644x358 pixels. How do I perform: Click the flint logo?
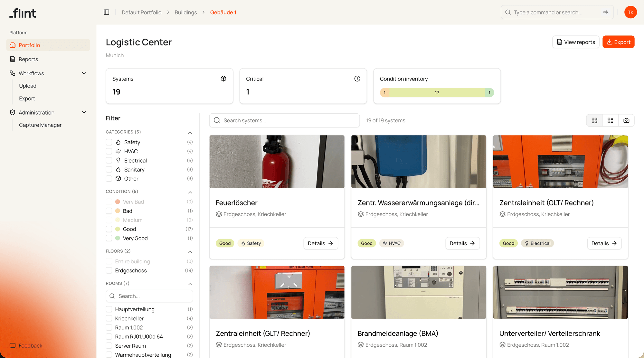(x=23, y=13)
